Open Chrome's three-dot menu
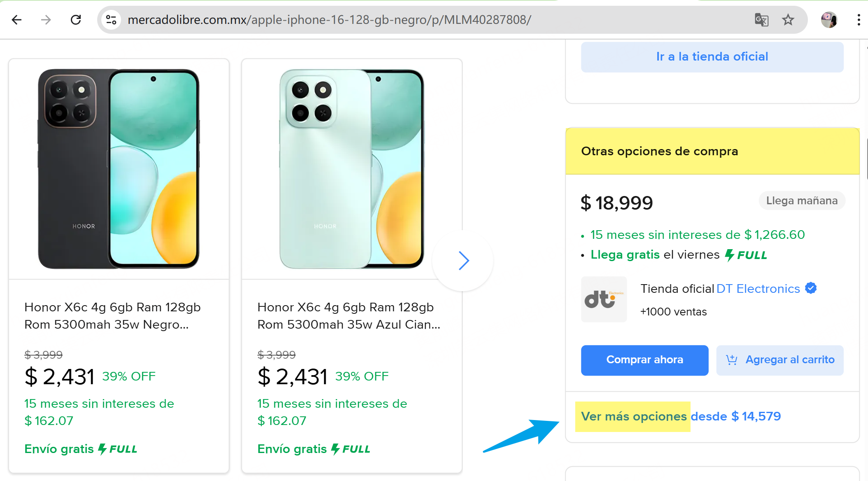The height and width of the screenshot is (481, 868). pos(859,19)
